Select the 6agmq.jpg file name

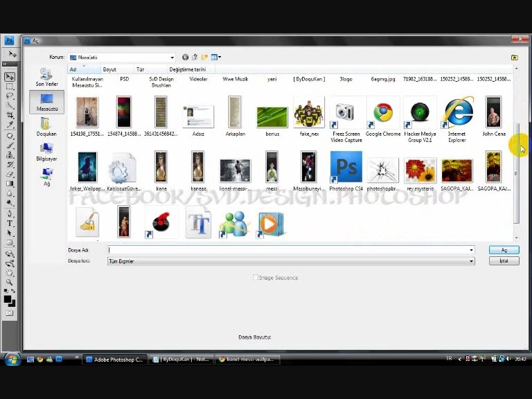coord(383,79)
